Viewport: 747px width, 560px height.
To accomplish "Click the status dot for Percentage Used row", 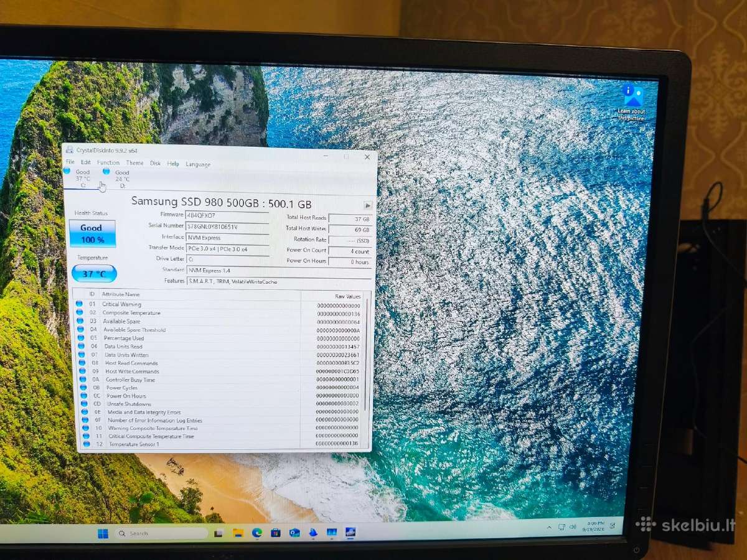I will point(80,338).
